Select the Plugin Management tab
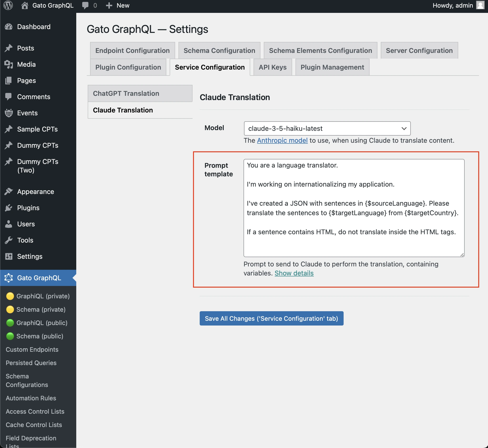488x448 pixels. pos(331,67)
